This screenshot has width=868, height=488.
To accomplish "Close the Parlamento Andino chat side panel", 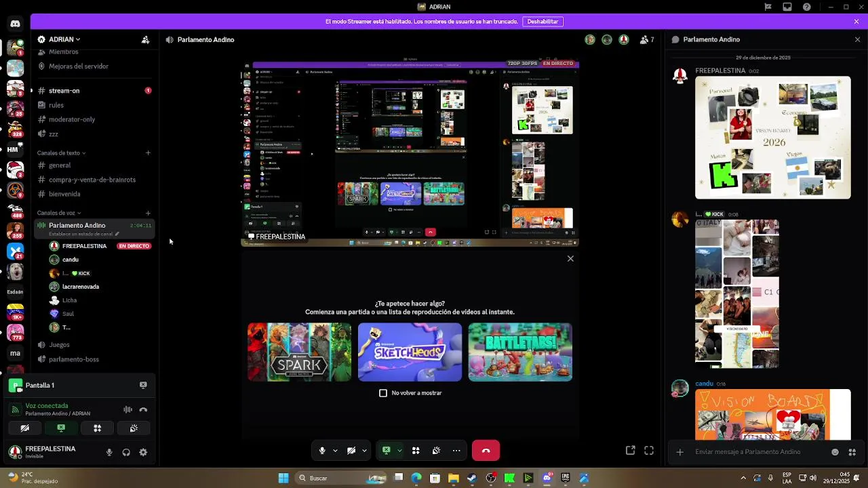I will click(x=857, y=39).
